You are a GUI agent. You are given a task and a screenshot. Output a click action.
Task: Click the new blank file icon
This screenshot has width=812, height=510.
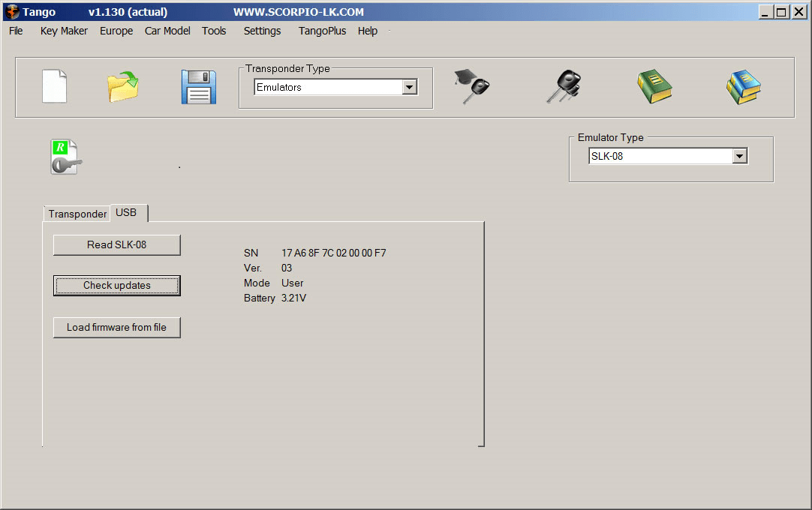coord(54,86)
